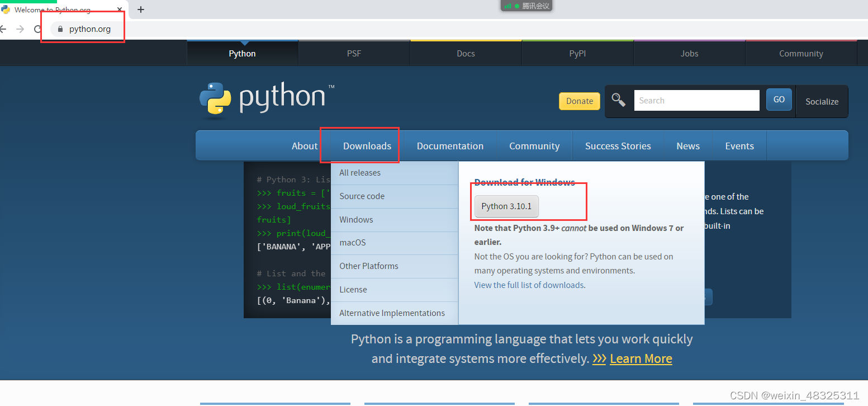The image size is (868, 406).
Task: Select Windows from the Downloads menu
Action: (x=356, y=219)
